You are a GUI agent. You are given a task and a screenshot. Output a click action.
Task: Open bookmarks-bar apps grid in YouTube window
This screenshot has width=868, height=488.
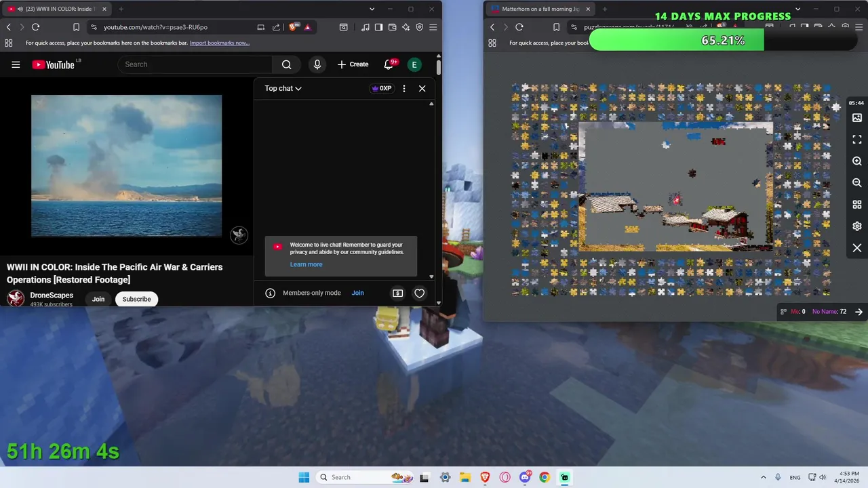[x=8, y=43]
